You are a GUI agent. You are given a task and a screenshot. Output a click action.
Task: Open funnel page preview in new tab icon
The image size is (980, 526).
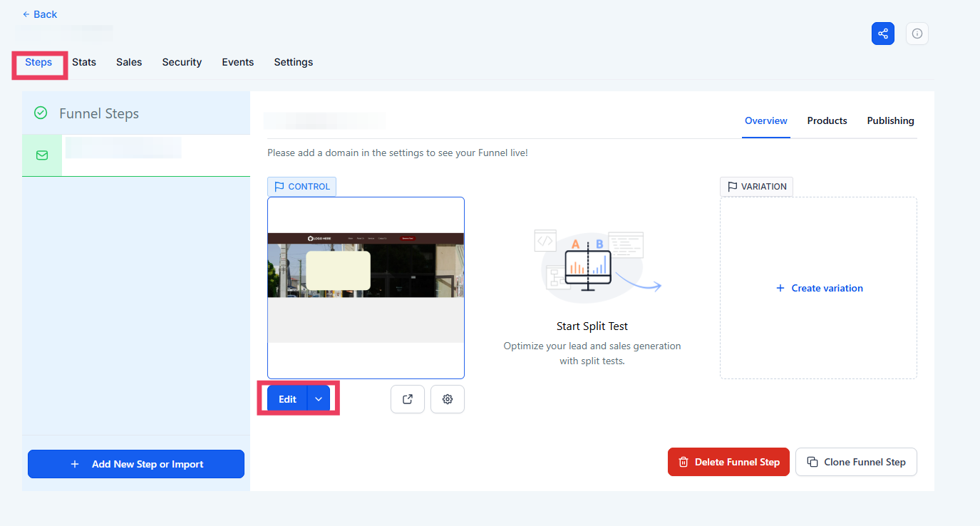(x=408, y=399)
